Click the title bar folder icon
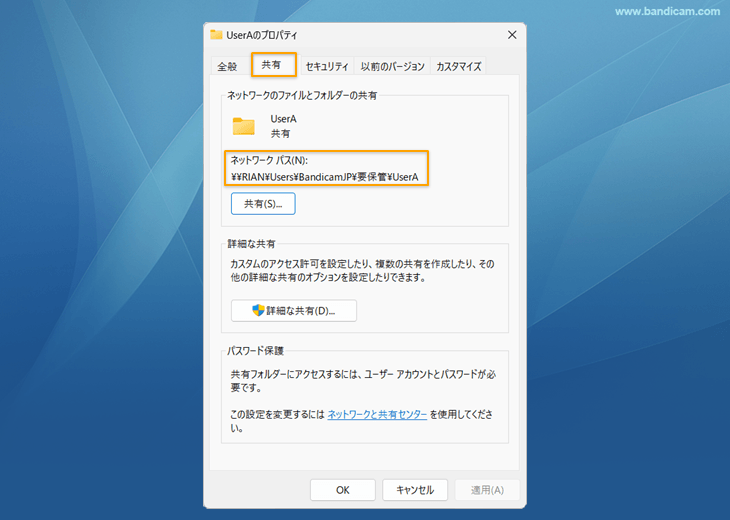This screenshot has width=730, height=520. point(216,34)
